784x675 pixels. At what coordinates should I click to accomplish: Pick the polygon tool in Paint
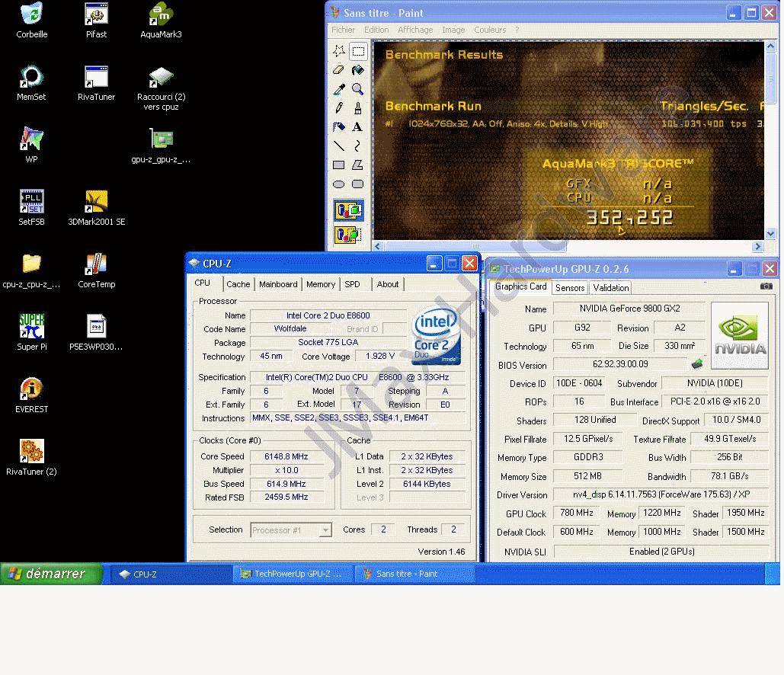point(358,165)
